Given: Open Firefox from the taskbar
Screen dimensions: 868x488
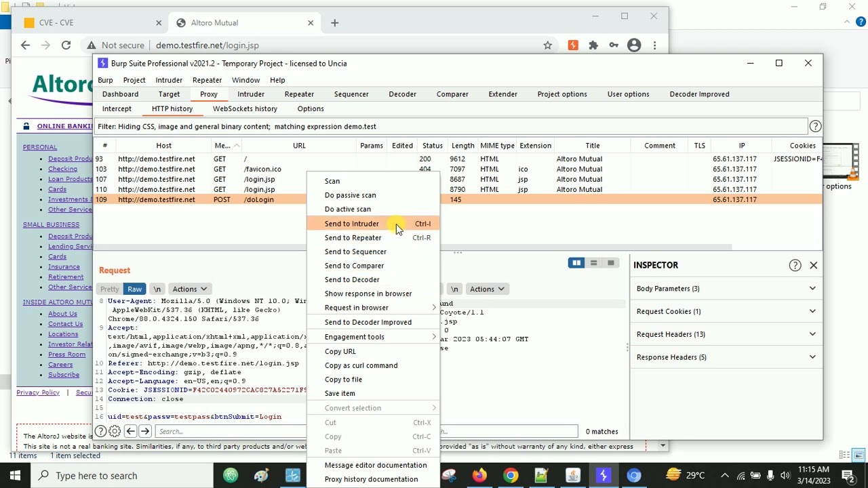Looking at the screenshot, I should pos(480,475).
